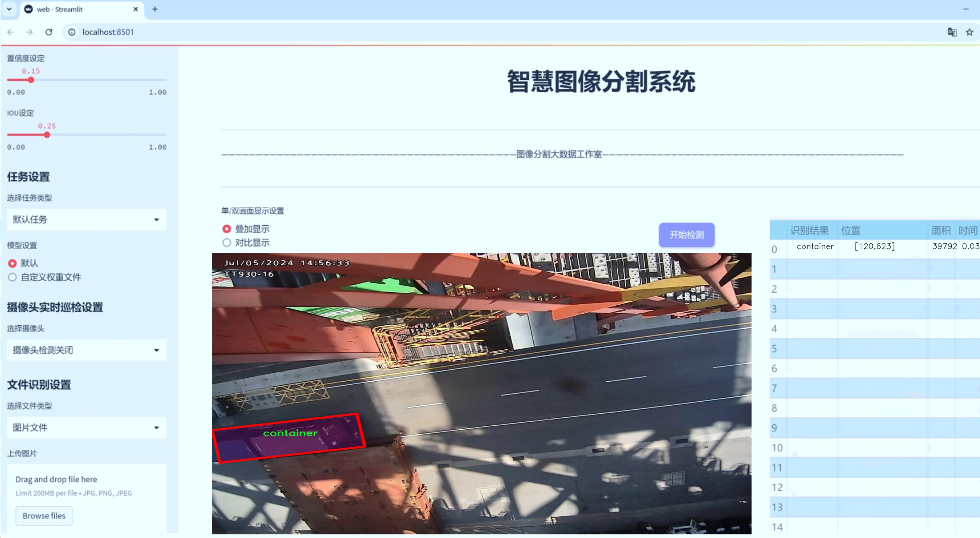Select the 叠加显示 radio option
Screen dimensions: 980x538
(x=227, y=229)
